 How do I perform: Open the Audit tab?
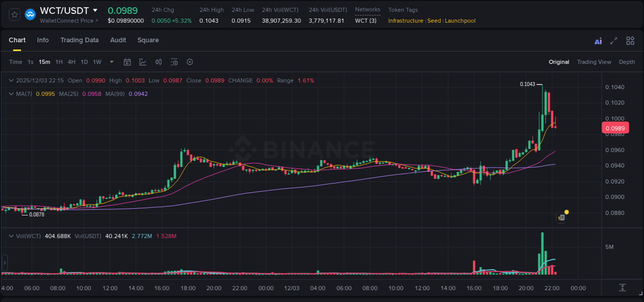118,40
